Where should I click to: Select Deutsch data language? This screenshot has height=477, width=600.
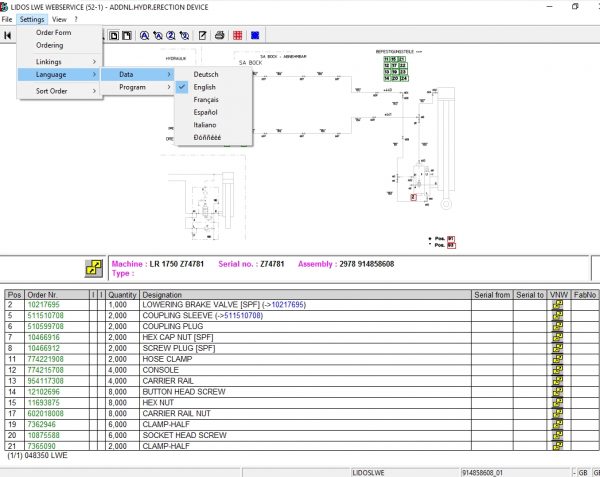tap(214, 74)
